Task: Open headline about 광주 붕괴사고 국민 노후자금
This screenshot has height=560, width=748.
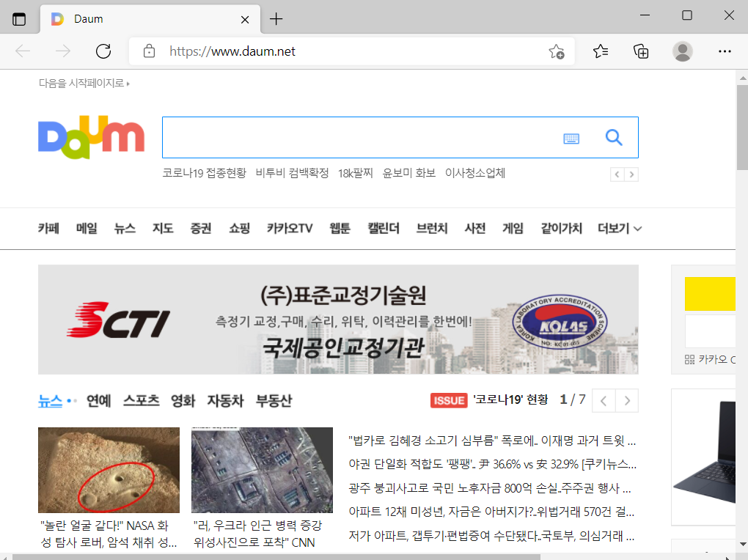Action: coord(490,488)
